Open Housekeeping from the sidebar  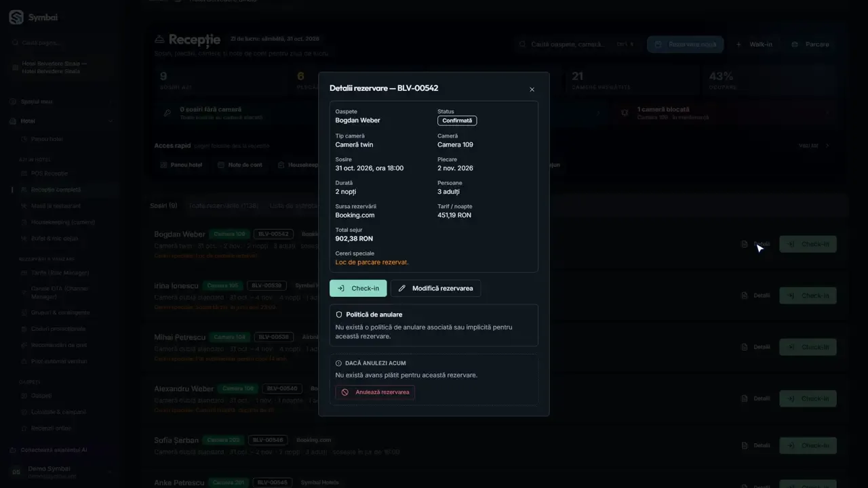(62, 222)
